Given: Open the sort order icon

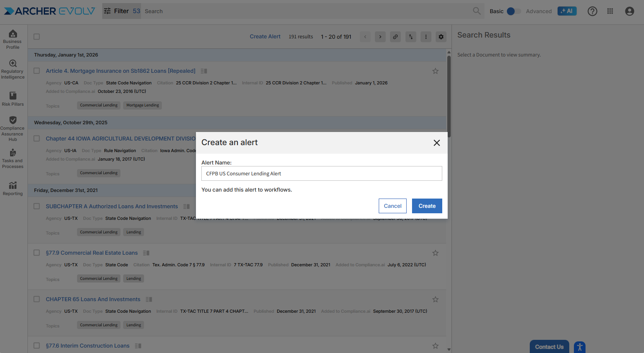Looking at the screenshot, I should click(x=410, y=37).
